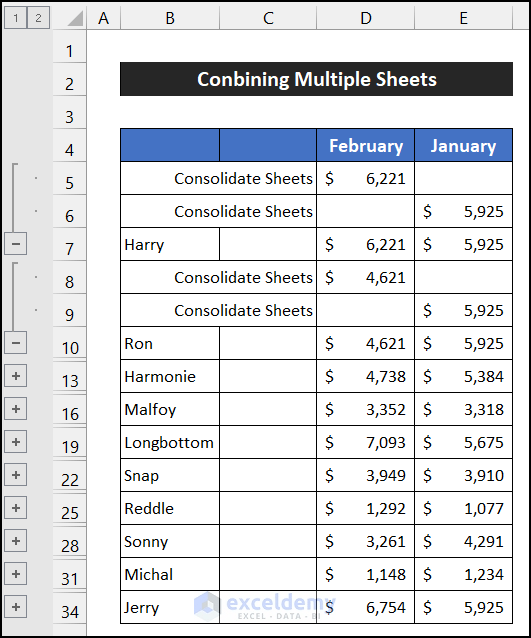Viewport: 531px width, 638px height.
Task: Click the Reddle name cell
Action: click(x=170, y=508)
